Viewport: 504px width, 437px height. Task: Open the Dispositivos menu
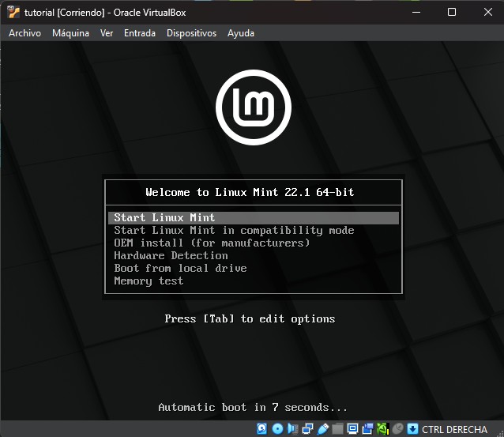pyautogui.click(x=192, y=33)
